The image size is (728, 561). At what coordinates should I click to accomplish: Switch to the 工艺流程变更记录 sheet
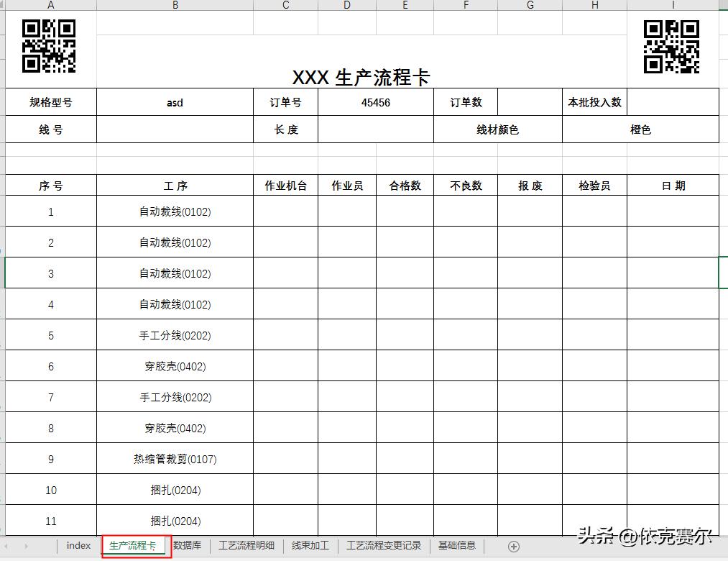384,545
